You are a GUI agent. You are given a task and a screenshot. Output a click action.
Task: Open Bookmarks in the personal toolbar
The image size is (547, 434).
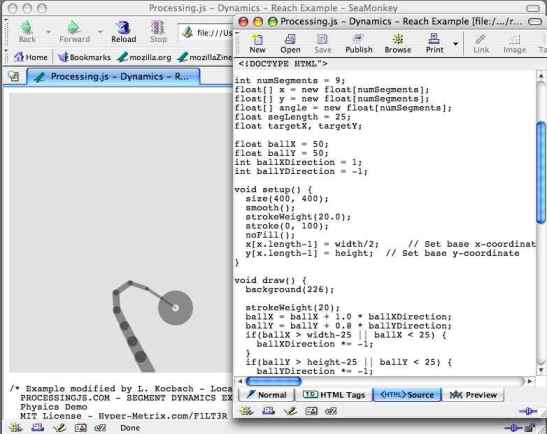pyautogui.click(x=84, y=57)
